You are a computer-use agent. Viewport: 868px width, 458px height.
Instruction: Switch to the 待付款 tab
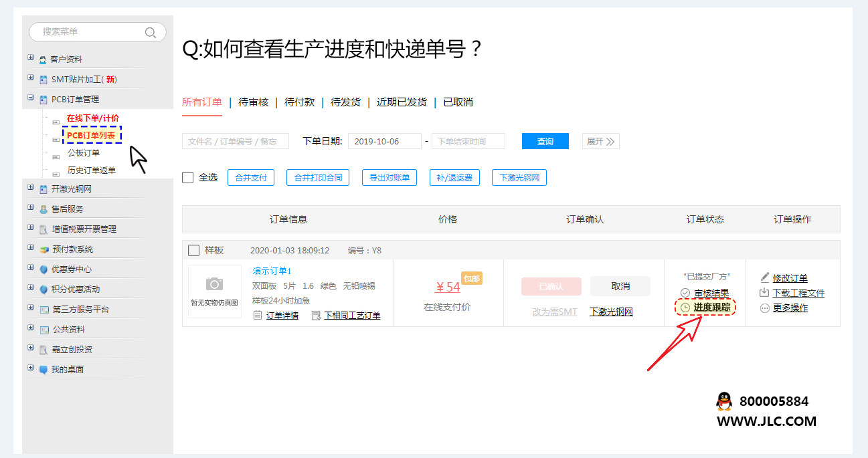(299, 102)
